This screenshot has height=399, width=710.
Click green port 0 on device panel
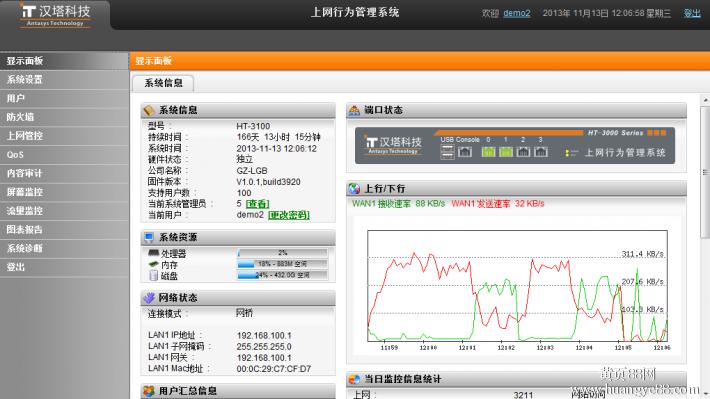[488, 152]
